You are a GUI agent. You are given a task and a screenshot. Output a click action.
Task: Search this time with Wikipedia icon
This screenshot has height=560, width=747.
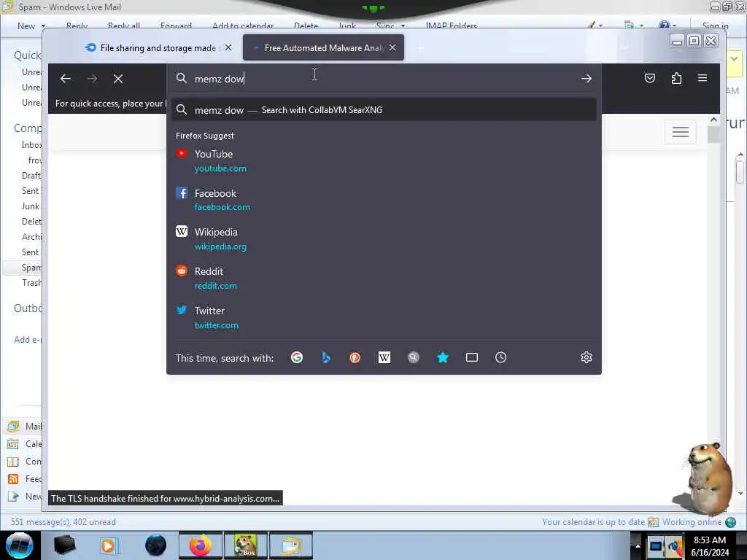click(384, 357)
